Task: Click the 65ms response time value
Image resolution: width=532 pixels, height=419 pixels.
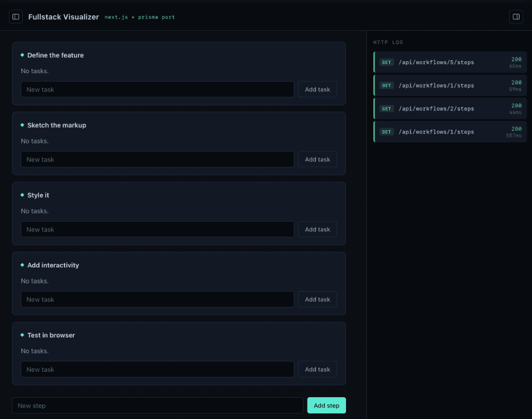Action: 515,66
